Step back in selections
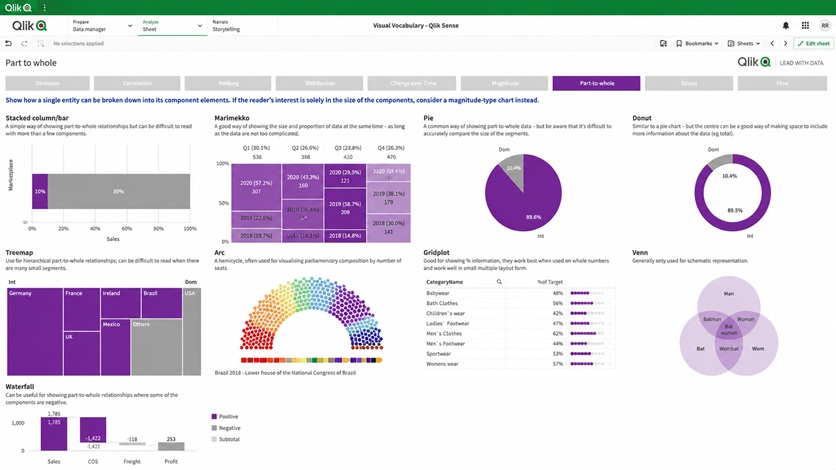Viewport: 836px width, 470px height. coord(8,43)
